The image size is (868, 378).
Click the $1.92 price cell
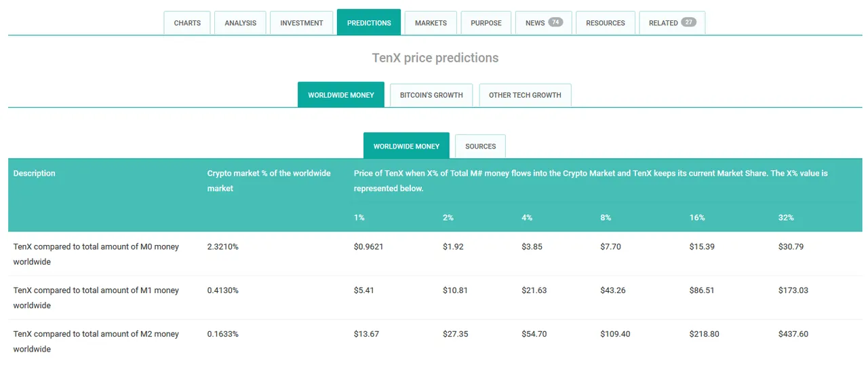click(453, 246)
